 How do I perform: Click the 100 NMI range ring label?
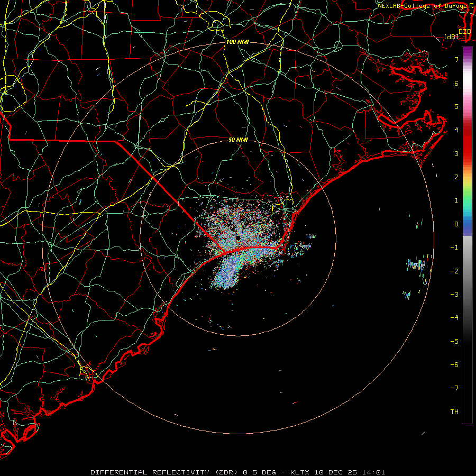[x=237, y=42]
